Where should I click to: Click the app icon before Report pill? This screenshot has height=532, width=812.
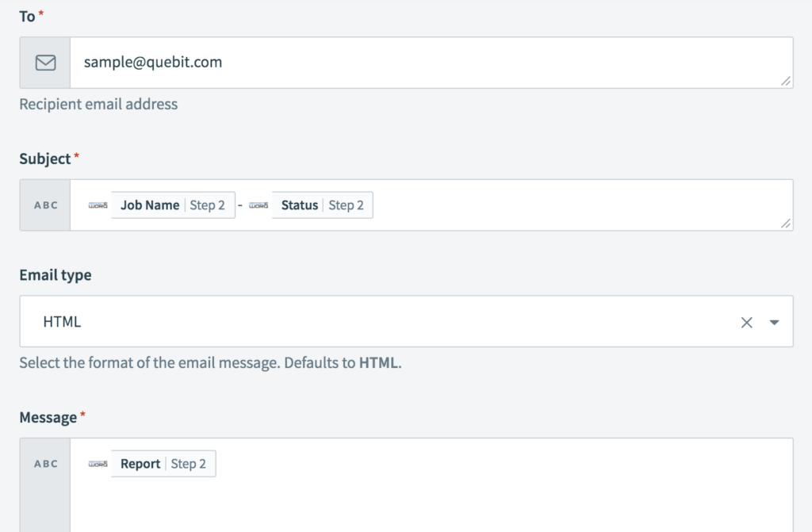(x=98, y=464)
